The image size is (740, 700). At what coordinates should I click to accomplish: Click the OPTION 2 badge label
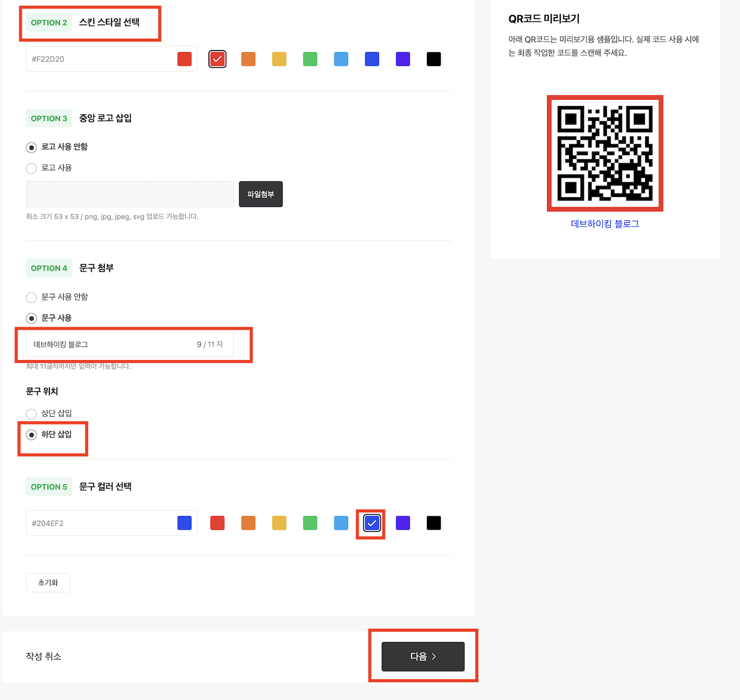pyautogui.click(x=49, y=22)
